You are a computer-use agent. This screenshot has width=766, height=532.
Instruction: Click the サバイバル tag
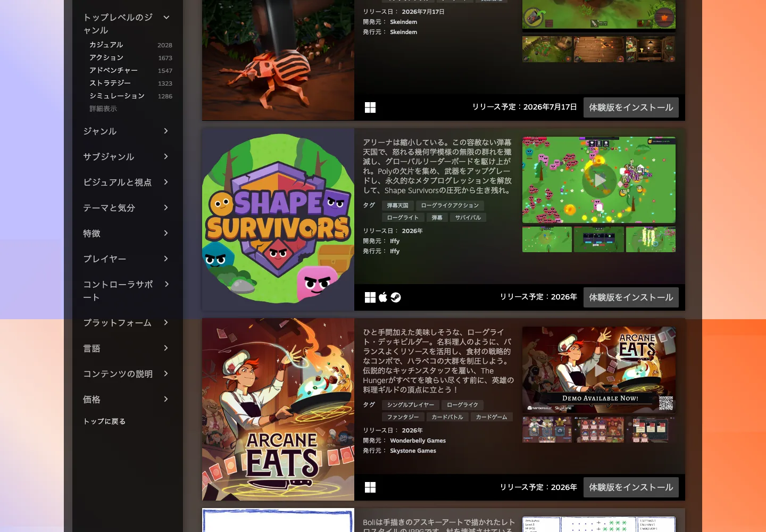point(468,218)
